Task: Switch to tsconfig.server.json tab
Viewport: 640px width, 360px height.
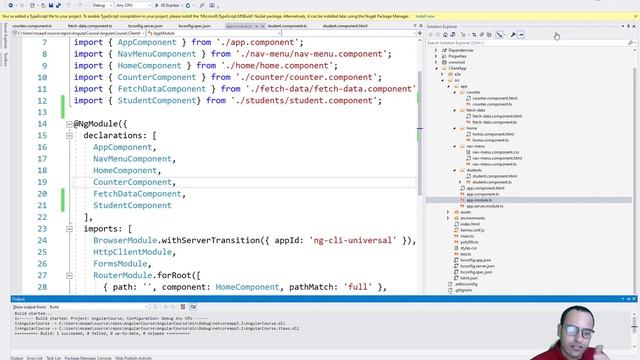Action: tap(145, 26)
